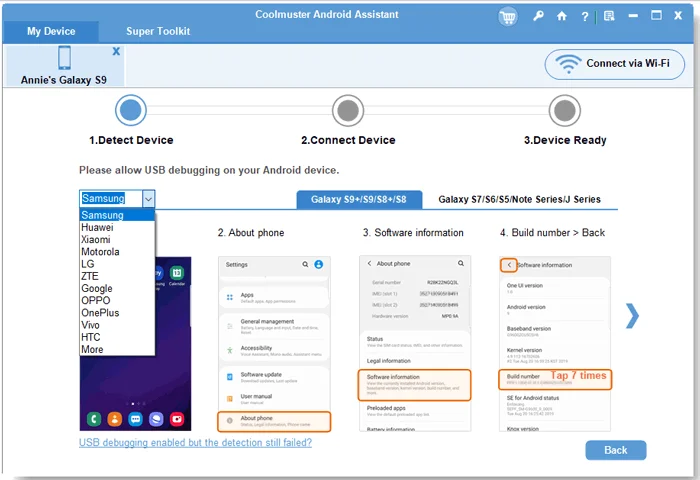Screen dimensions: 700x480
Task: Click About phone back chevron icon
Action: pyautogui.click(x=369, y=263)
